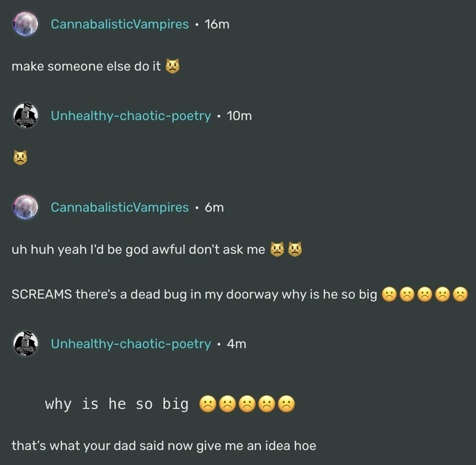The image size is (476, 465).
Task: Visit Unhealthy-chaotic-poetry username on 4m comment
Action: click(131, 344)
